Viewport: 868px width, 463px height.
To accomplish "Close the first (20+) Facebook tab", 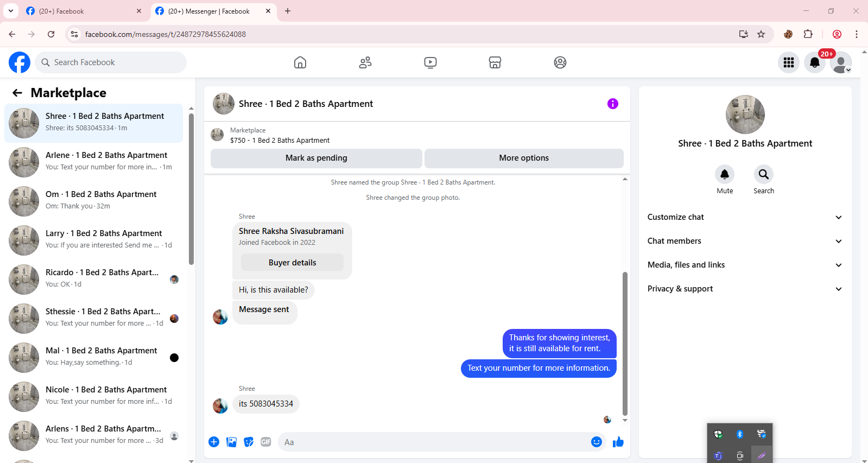I will tap(139, 11).
